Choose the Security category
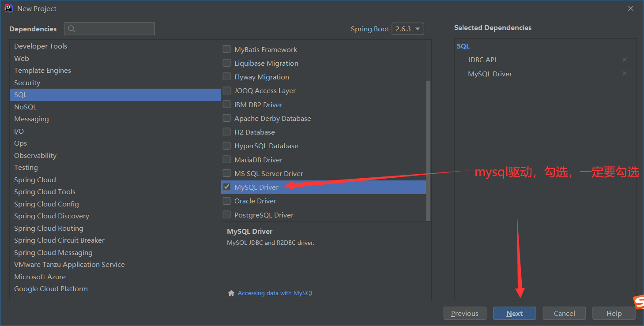This screenshot has height=326, width=644. (x=115, y=82)
